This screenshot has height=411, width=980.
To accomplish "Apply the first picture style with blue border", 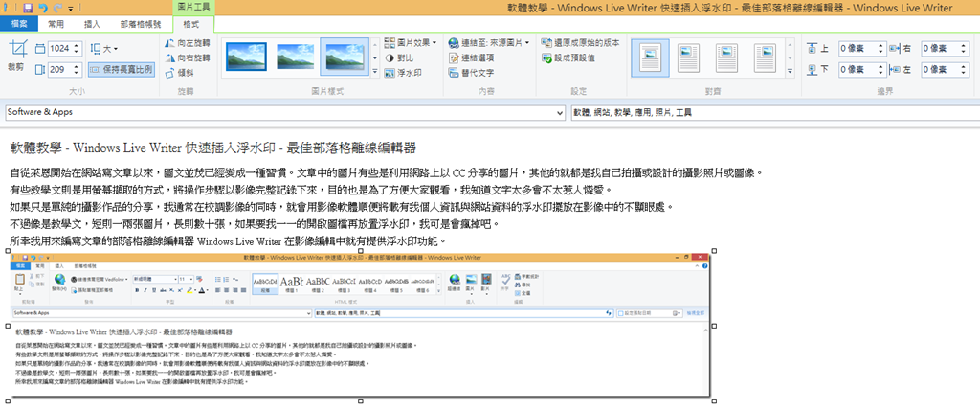I will tap(246, 57).
